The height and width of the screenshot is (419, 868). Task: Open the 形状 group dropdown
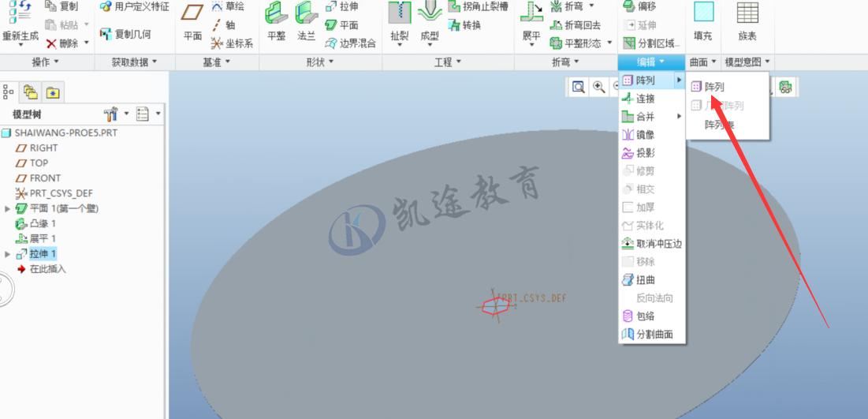point(320,62)
